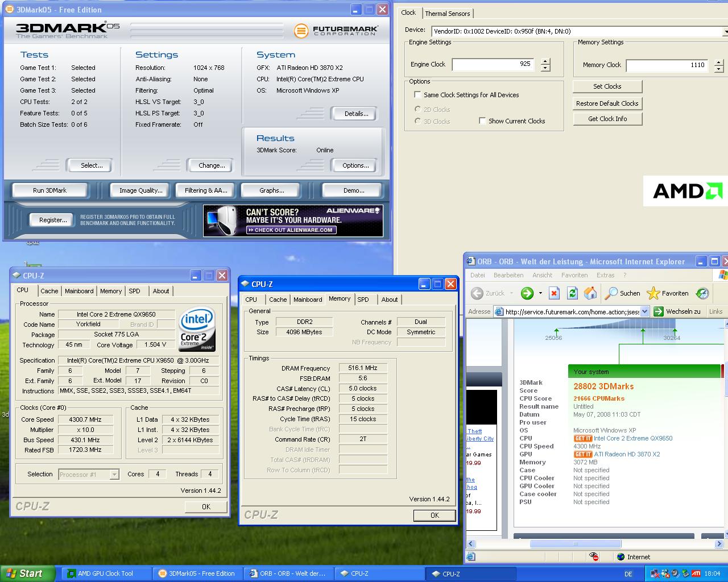This screenshot has height=582, width=728.
Task: Open the Windows Start menu
Action: pyautogui.click(x=28, y=573)
